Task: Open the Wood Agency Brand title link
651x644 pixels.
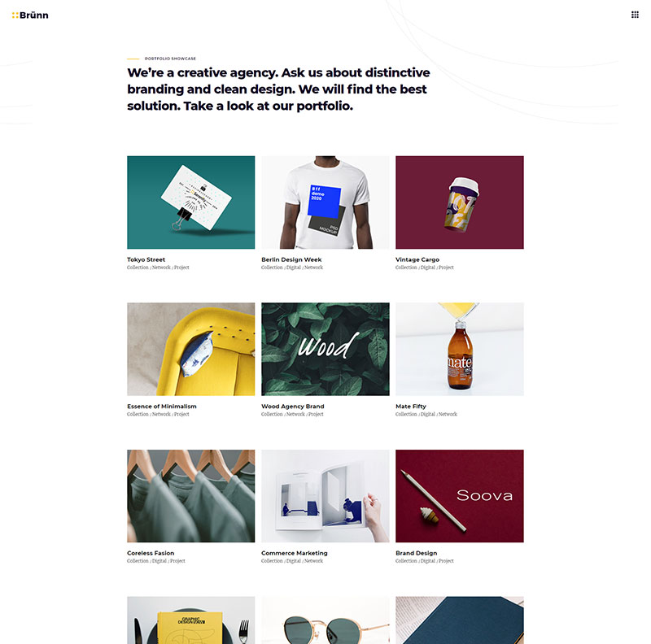Action: (293, 407)
